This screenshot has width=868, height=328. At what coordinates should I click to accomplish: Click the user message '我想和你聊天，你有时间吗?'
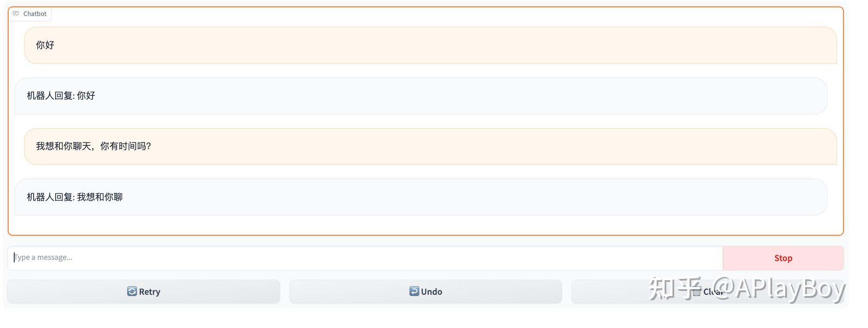[94, 146]
